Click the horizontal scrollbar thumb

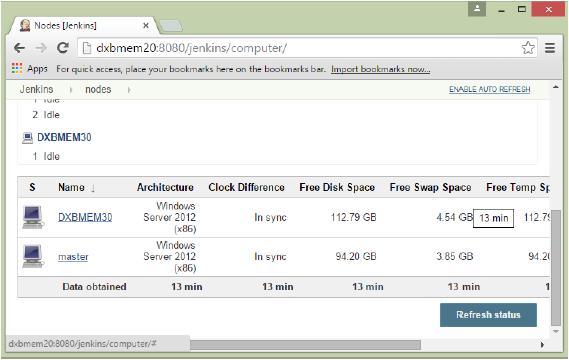(x=306, y=345)
